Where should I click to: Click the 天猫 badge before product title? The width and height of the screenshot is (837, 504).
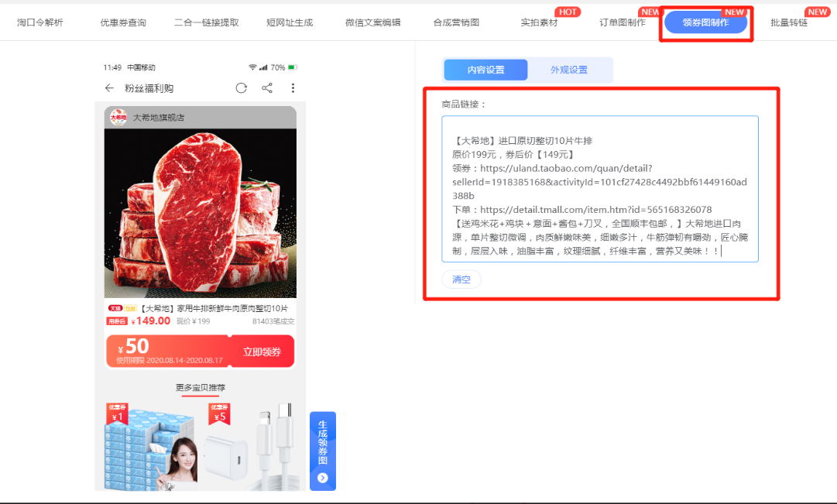point(115,308)
